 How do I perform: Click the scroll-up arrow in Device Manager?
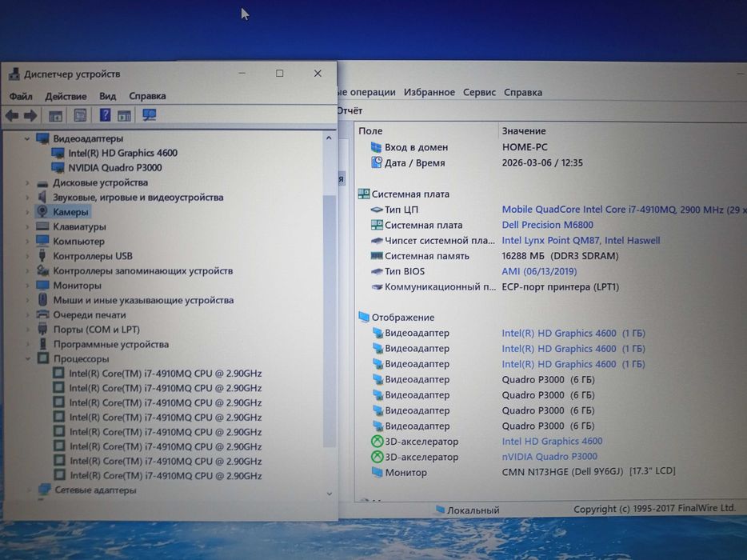click(x=329, y=138)
